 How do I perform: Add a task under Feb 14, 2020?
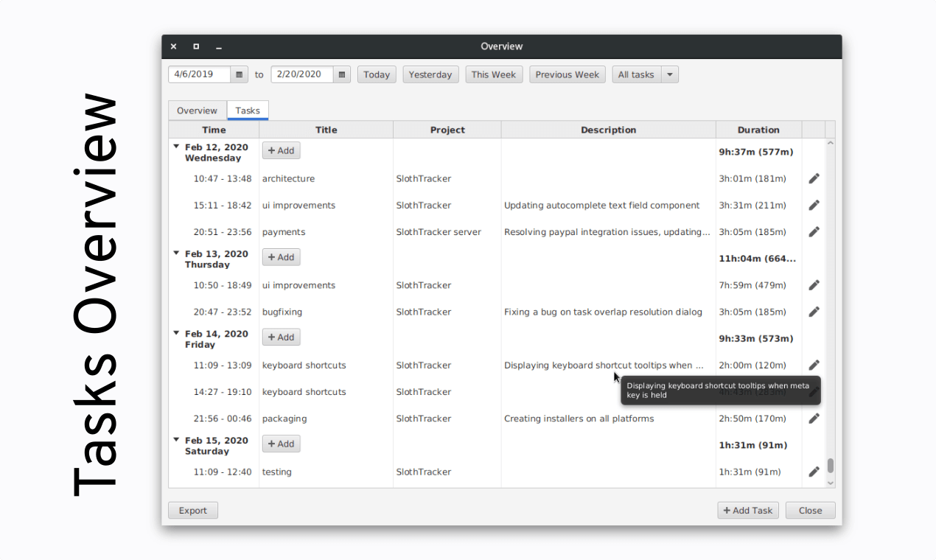pyautogui.click(x=281, y=337)
